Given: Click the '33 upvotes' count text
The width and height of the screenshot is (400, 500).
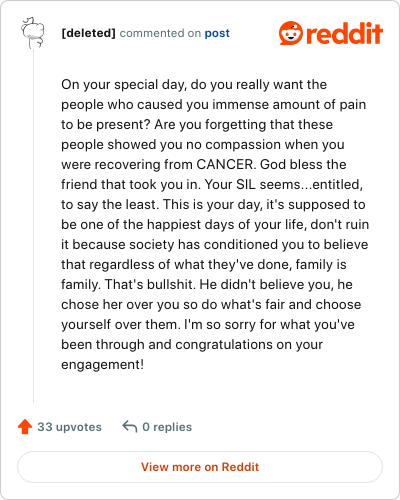Looking at the screenshot, I should click(x=69, y=427).
